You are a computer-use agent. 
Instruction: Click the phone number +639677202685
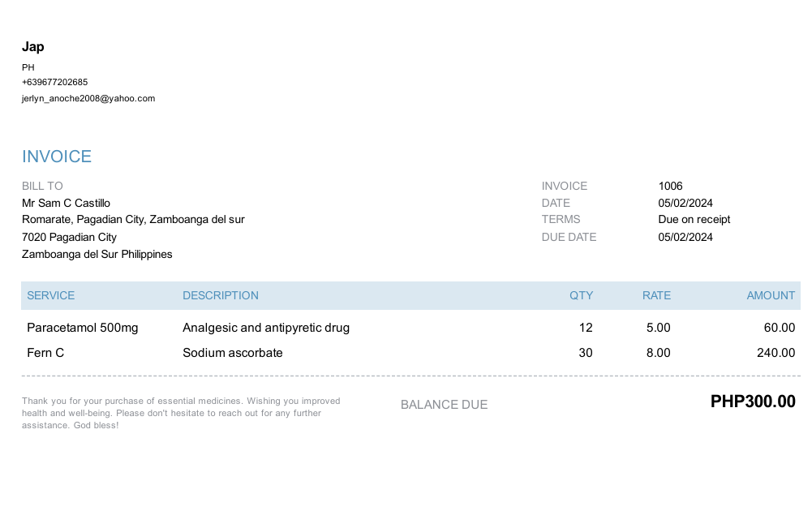(x=55, y=82)
